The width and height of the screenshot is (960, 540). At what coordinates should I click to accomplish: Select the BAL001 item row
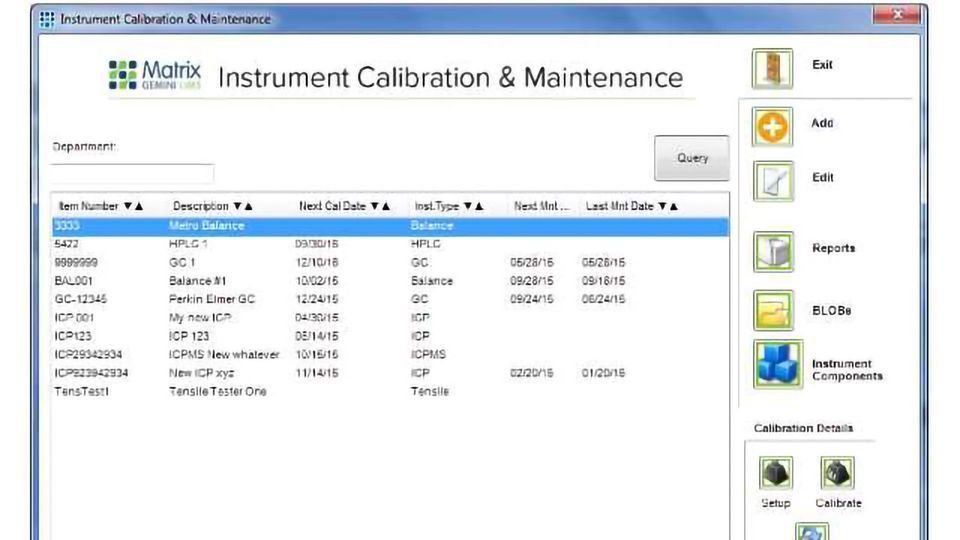tap(391, 281)
